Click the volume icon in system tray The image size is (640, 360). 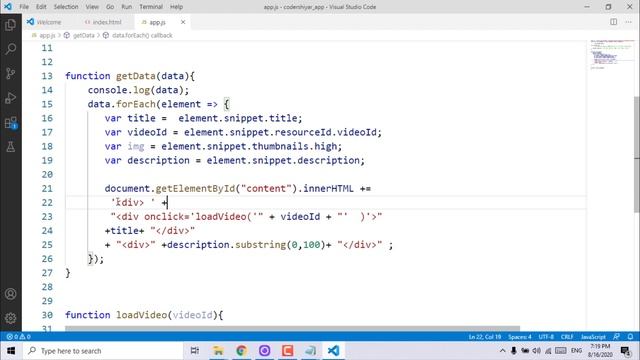click(536, 351)
